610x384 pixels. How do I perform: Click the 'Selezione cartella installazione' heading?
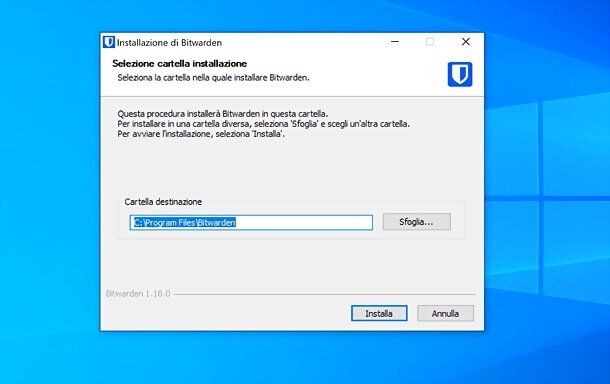point(179,63)
